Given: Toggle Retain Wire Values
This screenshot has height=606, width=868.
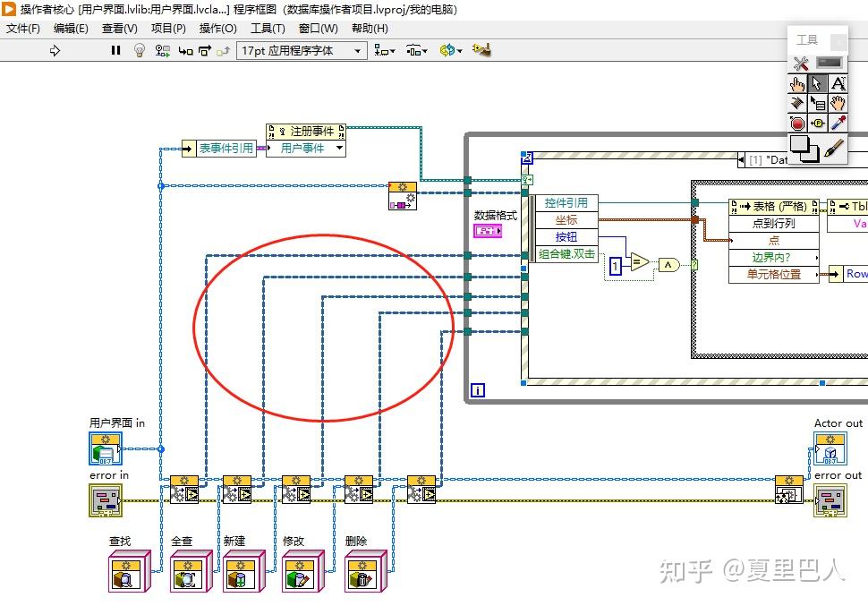Looking at the screenshot, I should [x=162, y=50].
